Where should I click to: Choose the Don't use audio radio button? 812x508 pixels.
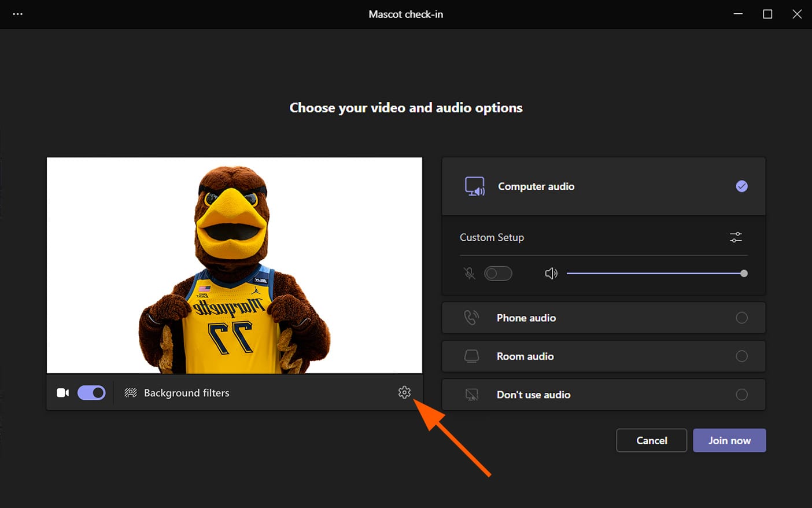click(741, 395)
